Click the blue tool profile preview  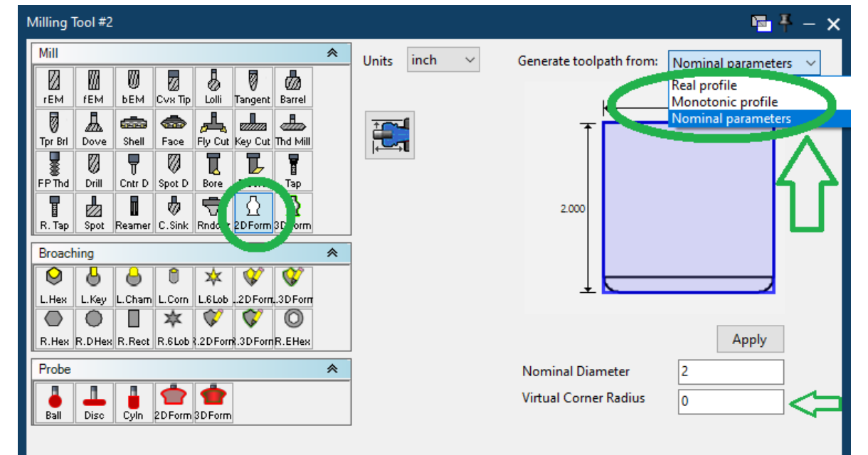click(688, 207)
